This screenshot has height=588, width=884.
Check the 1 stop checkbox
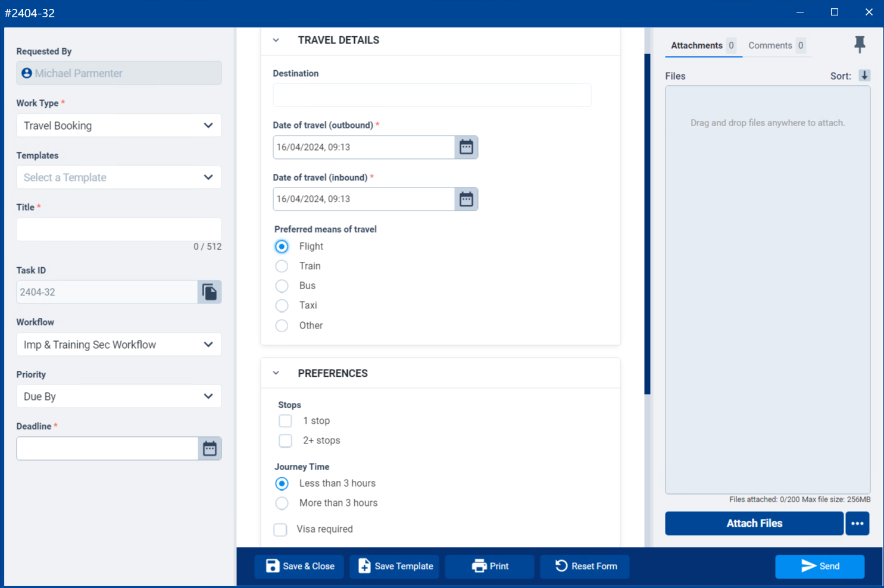[285, 421]
